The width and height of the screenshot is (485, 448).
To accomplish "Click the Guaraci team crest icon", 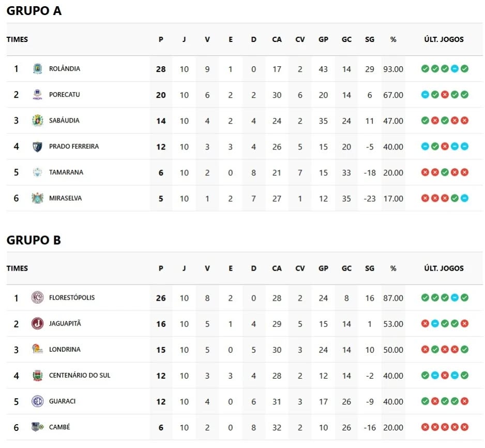I will (x=37, y=401).
